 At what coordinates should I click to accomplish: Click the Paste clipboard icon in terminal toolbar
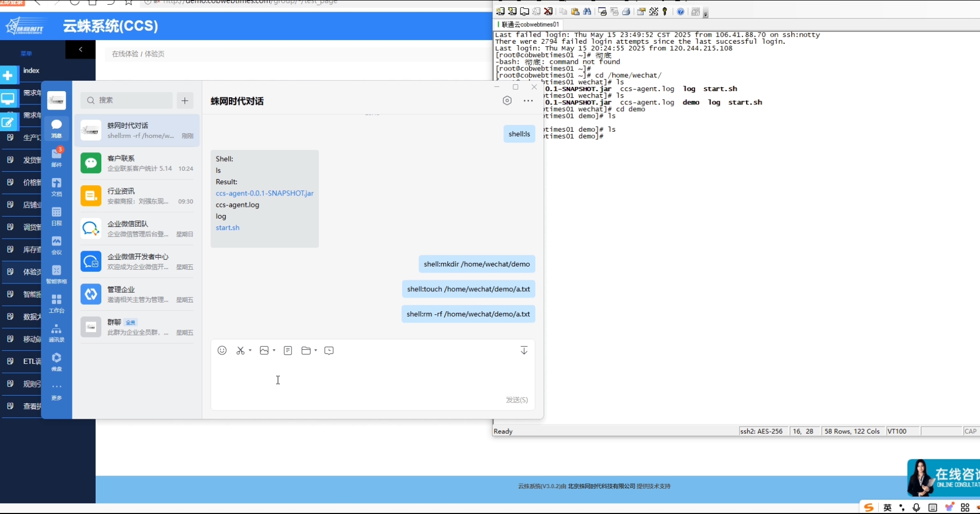coord(575,11)
